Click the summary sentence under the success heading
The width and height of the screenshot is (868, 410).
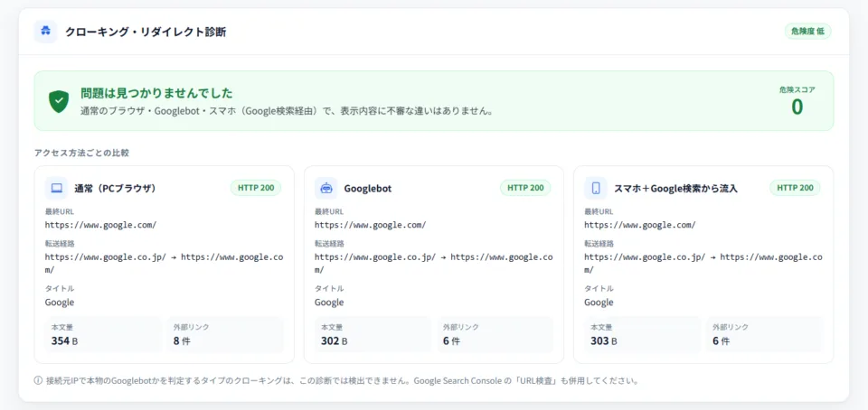[287, 110]
